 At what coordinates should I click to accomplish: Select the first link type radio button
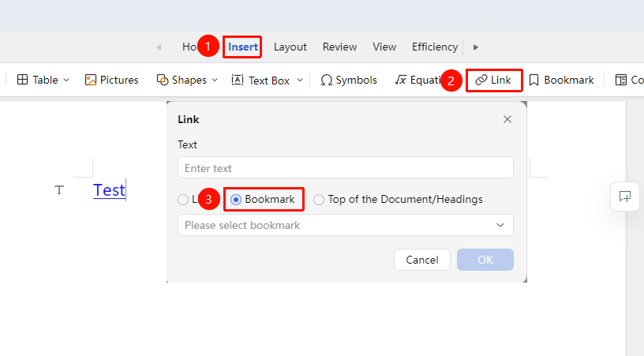(183, 200)
